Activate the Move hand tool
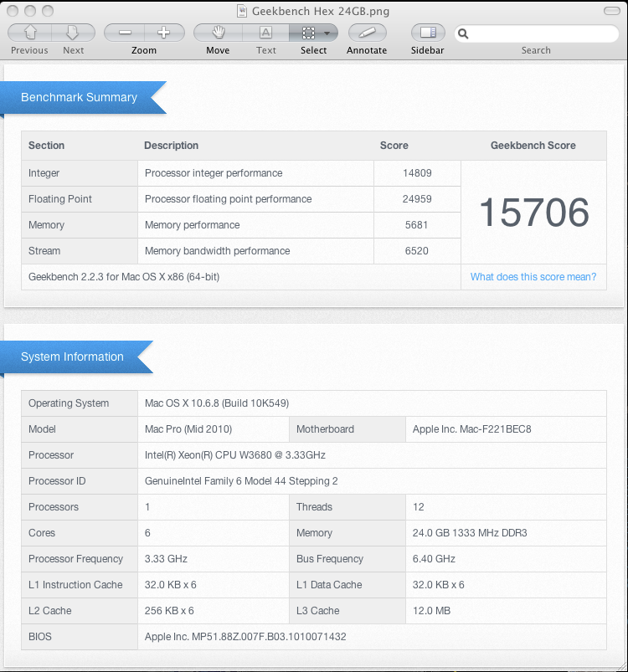The image size is (628, 672). [x=219, y=33]
